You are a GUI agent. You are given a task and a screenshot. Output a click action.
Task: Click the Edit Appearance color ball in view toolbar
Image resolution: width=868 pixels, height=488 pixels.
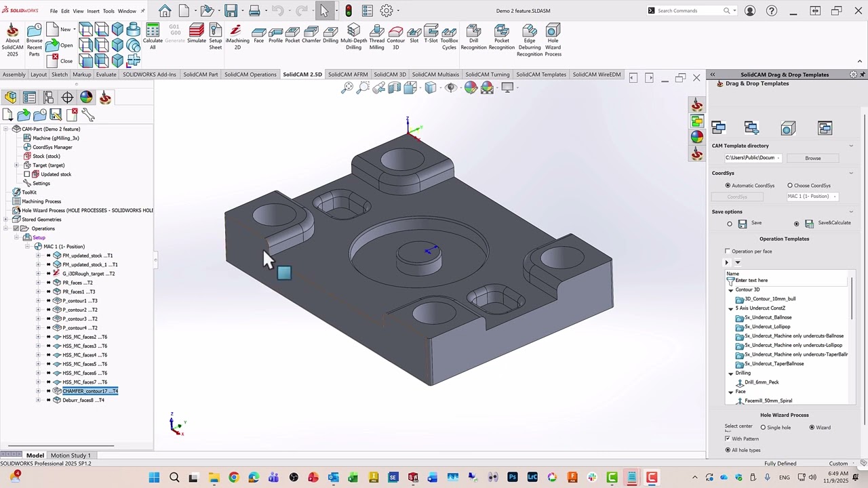pos(471,87)
